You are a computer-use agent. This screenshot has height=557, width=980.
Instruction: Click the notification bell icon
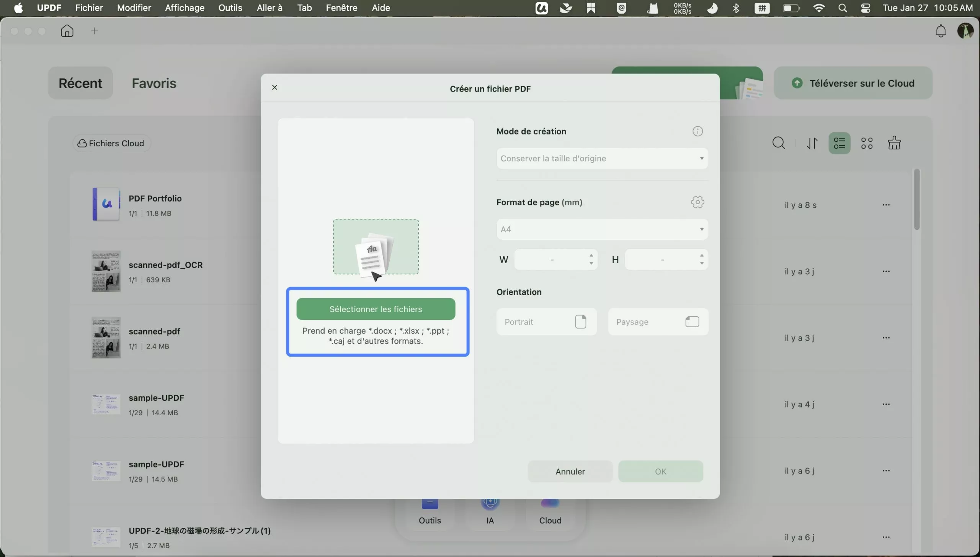pyautogui.click(x=941, y=31)
